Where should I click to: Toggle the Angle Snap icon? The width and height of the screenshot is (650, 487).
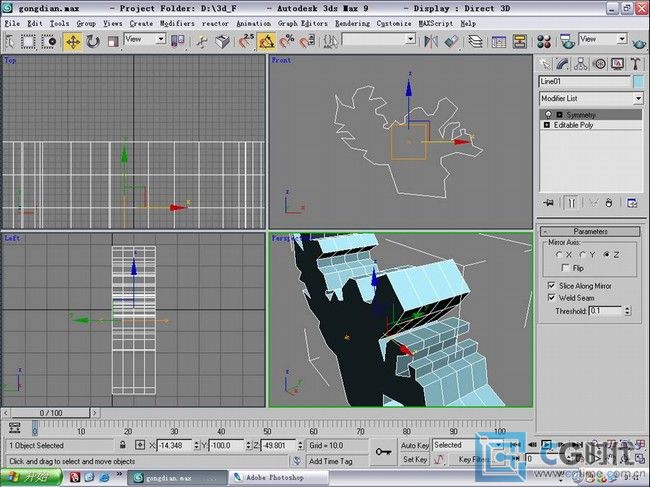266,41
